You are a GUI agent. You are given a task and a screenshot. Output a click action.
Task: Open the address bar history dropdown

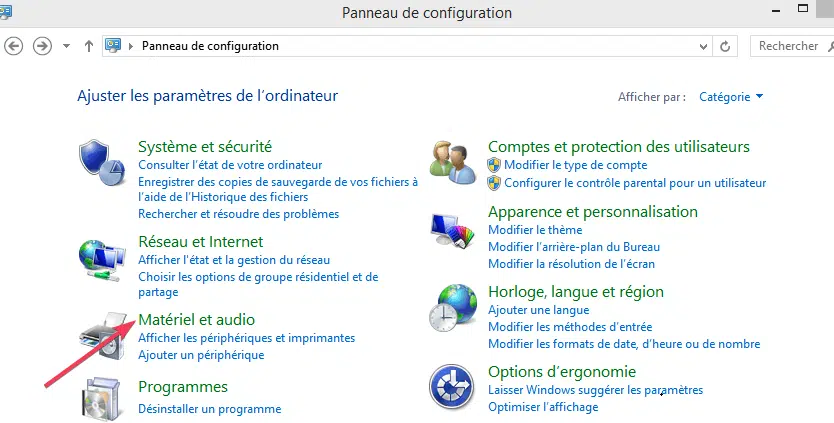click(703, 46)
